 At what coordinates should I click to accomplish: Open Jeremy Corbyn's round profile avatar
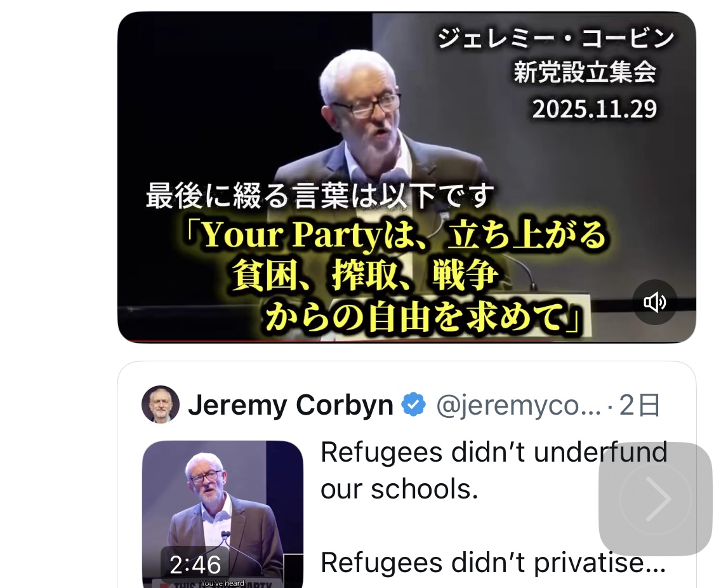pos(160,404)
